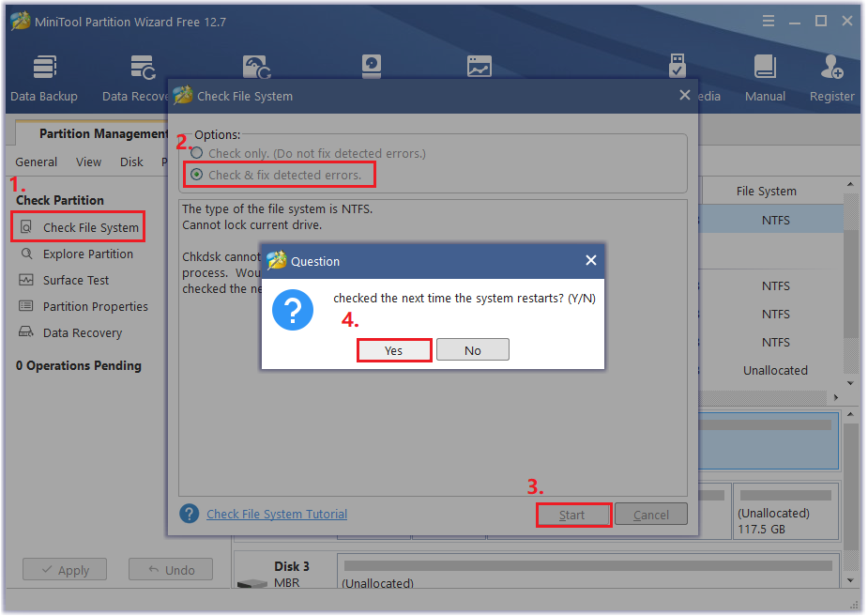The height and width of the screenshot is (616, 868).
Task: Click the help question mark icon
Action: pos(189,514)
